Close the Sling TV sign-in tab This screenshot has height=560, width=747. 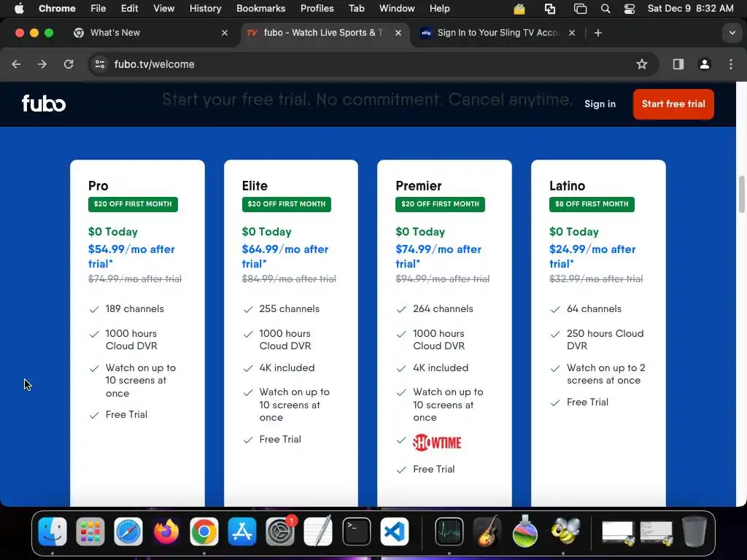[x=572, y=33]
